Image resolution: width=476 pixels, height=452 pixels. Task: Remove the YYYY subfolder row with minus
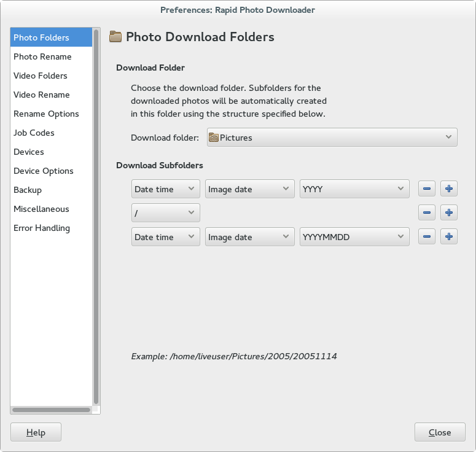click(x=426, y=189)
